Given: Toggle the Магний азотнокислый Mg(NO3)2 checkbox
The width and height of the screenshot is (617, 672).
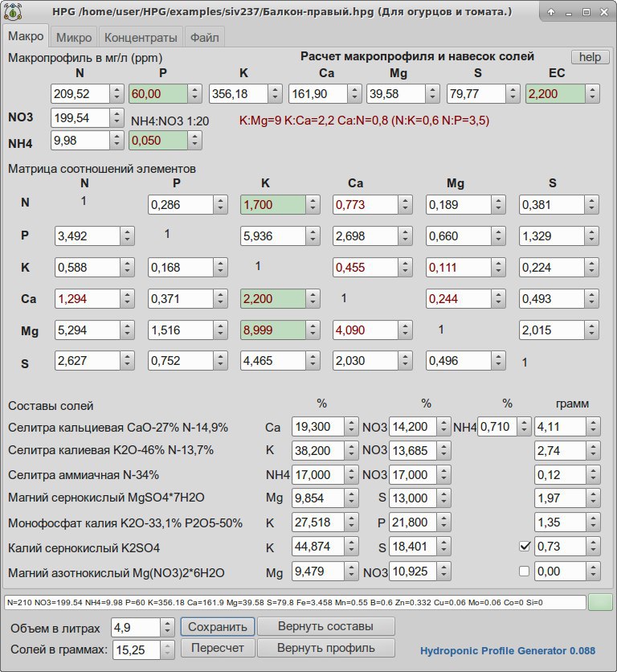Looking at the screenshot, I should [x=524, y=572].
